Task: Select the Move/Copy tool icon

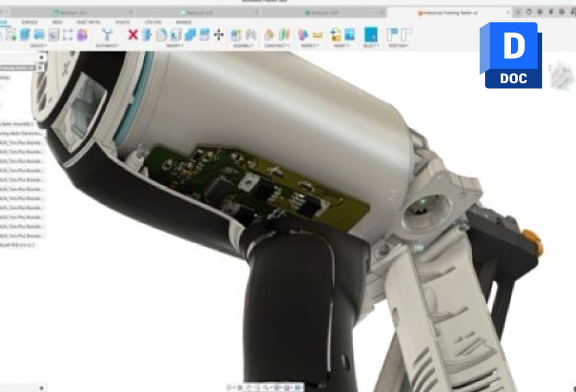Action: coord(218,36)
